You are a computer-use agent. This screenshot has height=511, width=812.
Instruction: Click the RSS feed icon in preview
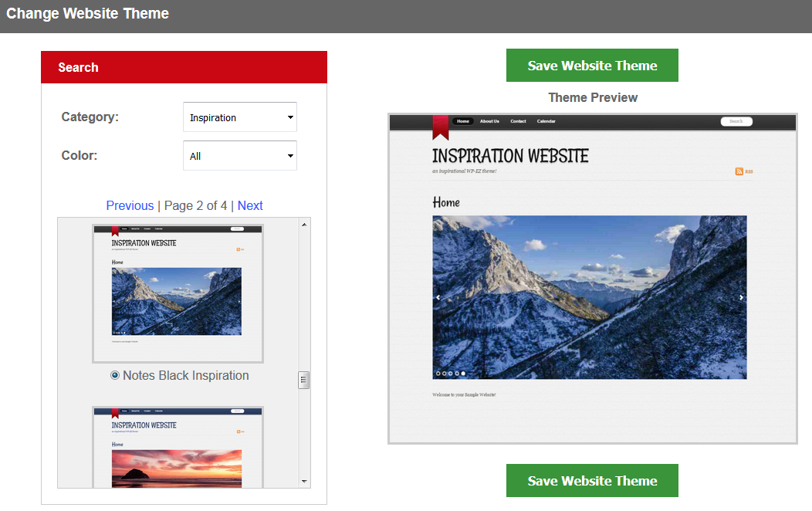click(x=739, y=171)
